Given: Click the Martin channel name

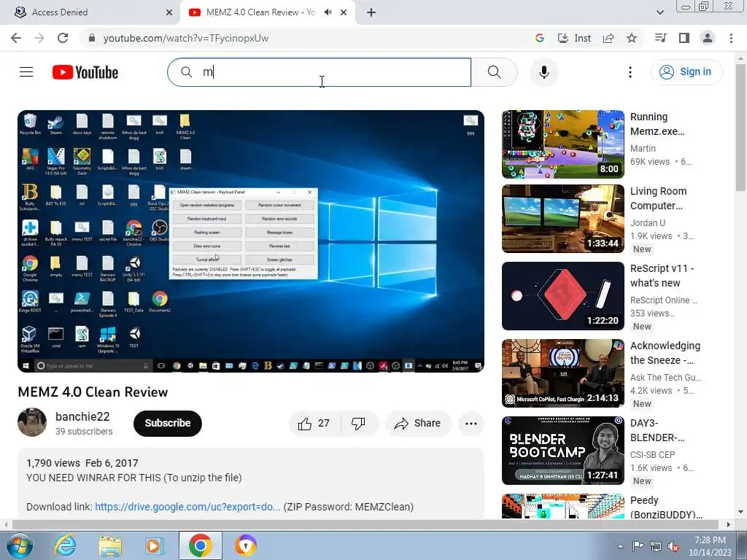Looking at the screenshot, I should coord(643,149).
